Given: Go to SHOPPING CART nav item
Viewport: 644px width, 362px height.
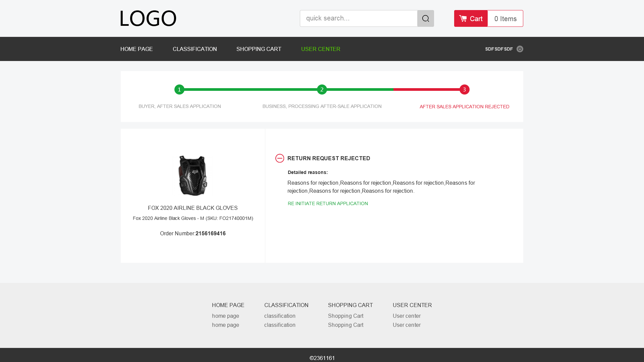Looking at the screenshot, I should (x=259, y=49).
